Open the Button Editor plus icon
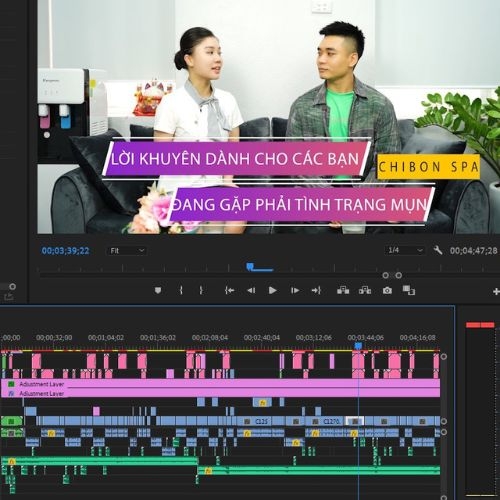This screenshot has width=500, height=500. pos(496,292)
